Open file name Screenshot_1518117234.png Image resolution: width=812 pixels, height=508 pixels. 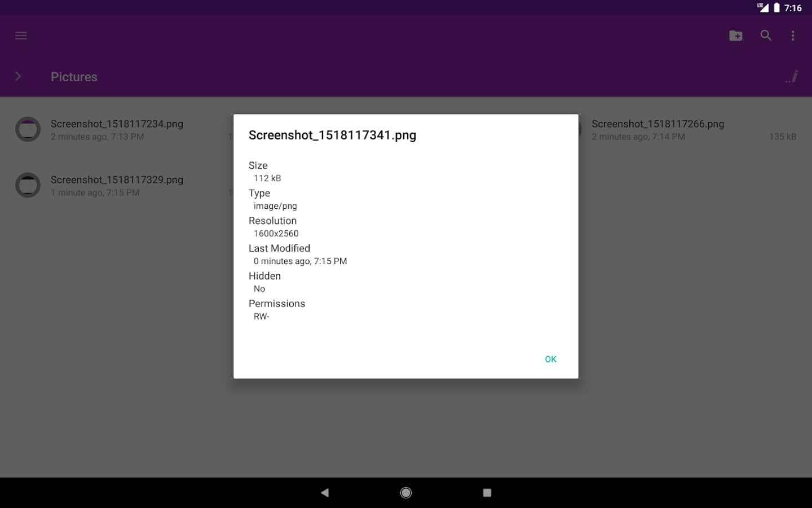click(x=117, y=124)
